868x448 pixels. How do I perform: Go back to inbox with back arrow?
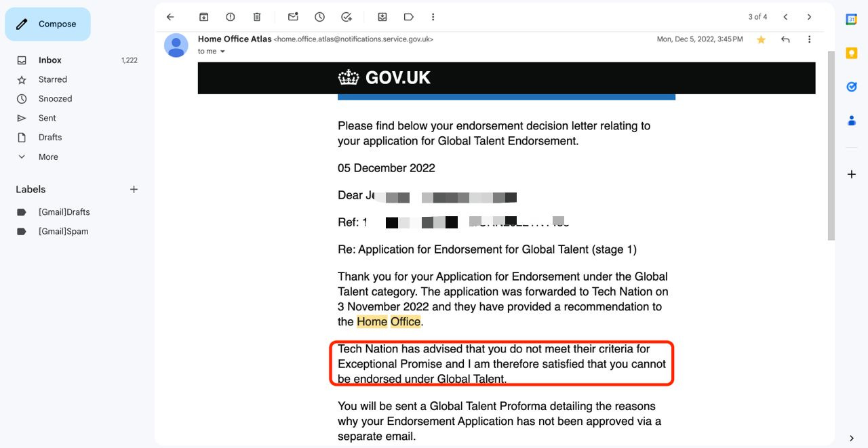[x=170, y=17]
